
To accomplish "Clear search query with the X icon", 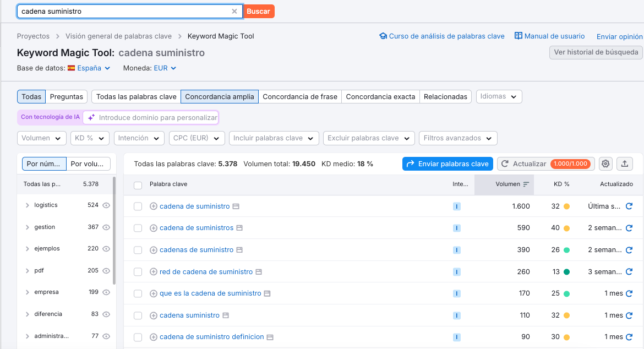I will click(x=234, y=11).
